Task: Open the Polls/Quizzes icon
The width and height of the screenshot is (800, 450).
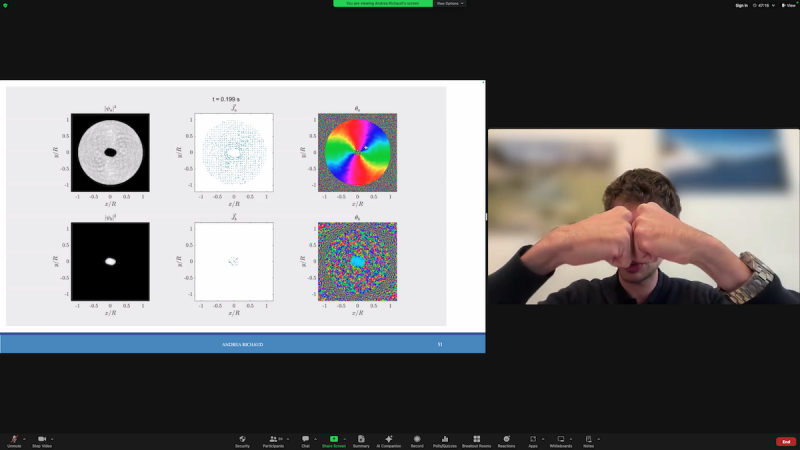Action: 445,439
